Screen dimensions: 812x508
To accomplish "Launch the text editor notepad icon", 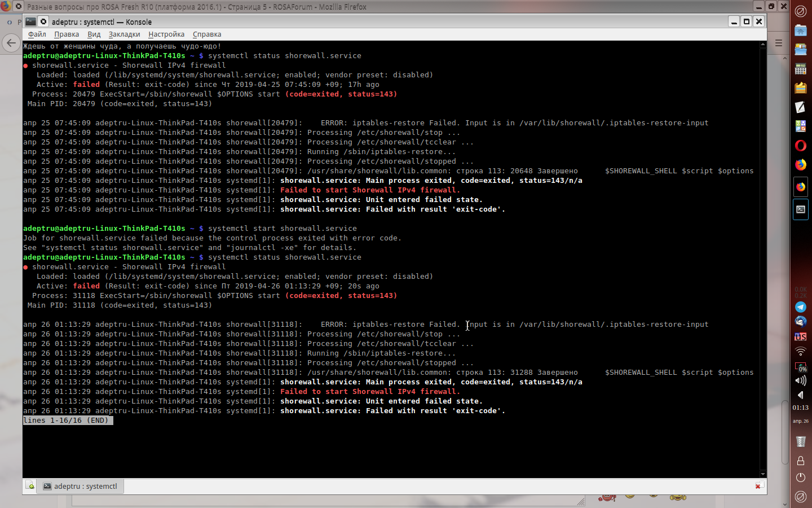I will pyautogui.click(x=801, y=107).
